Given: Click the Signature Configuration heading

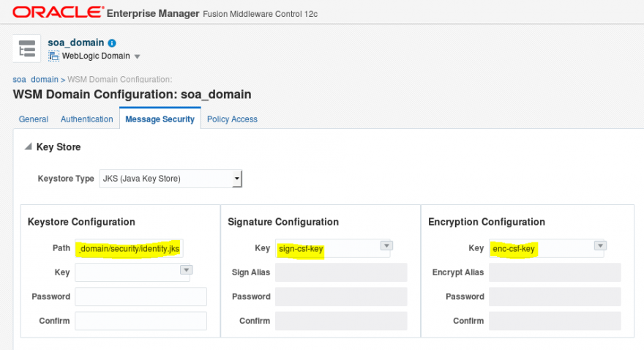Looking at the screenshot, I should coord(283,222).
